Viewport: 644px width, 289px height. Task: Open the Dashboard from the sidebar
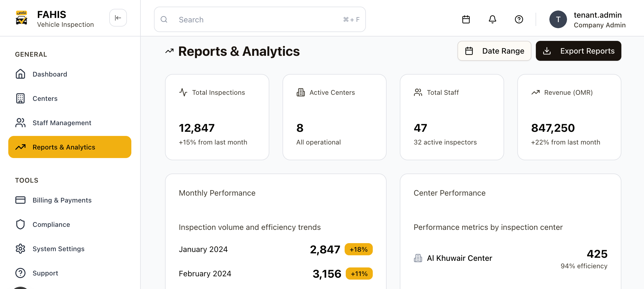click(x=50, y=74)
